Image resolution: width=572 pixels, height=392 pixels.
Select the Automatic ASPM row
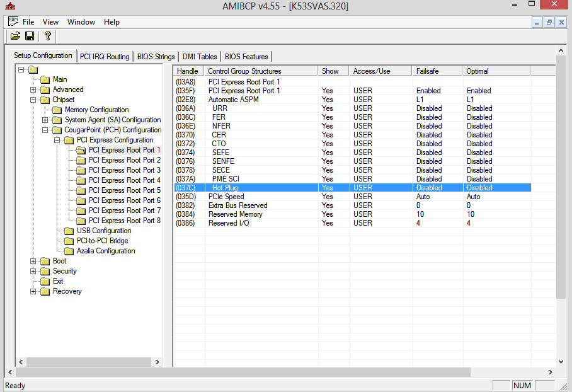click(352, 100)
